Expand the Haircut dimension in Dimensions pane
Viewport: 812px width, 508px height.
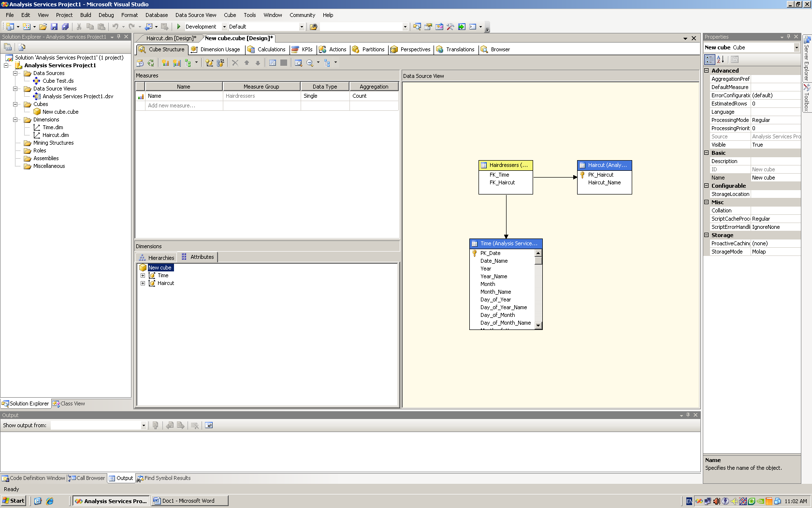143,283
